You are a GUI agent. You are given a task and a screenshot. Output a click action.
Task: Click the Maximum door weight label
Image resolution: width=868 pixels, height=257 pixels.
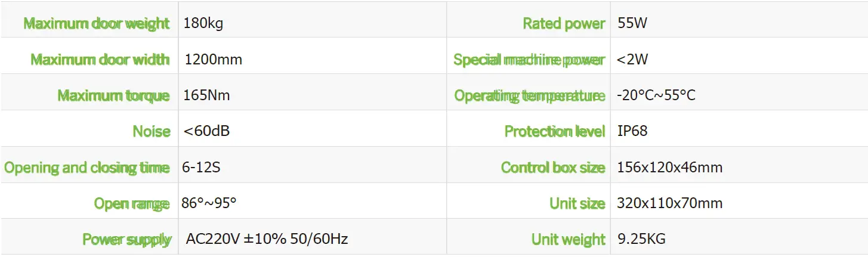click(x=97, y=24)
